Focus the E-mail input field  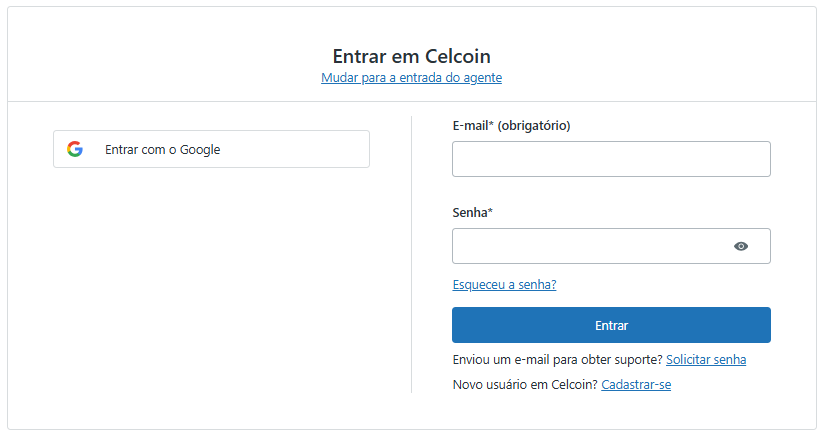[610, 159]
